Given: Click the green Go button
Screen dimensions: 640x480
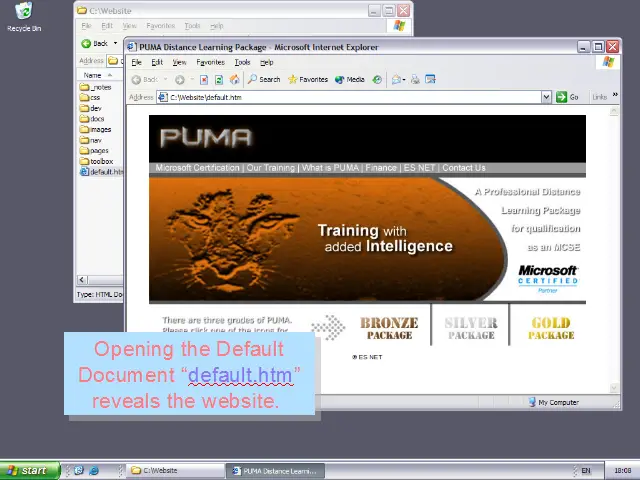Looking at the screenshot, I should 567,97.
